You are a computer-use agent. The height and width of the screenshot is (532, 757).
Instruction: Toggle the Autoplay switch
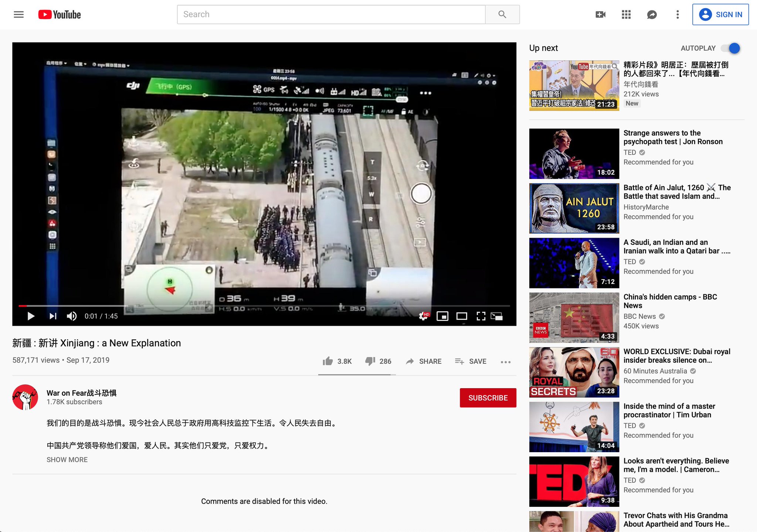[731, 48]
